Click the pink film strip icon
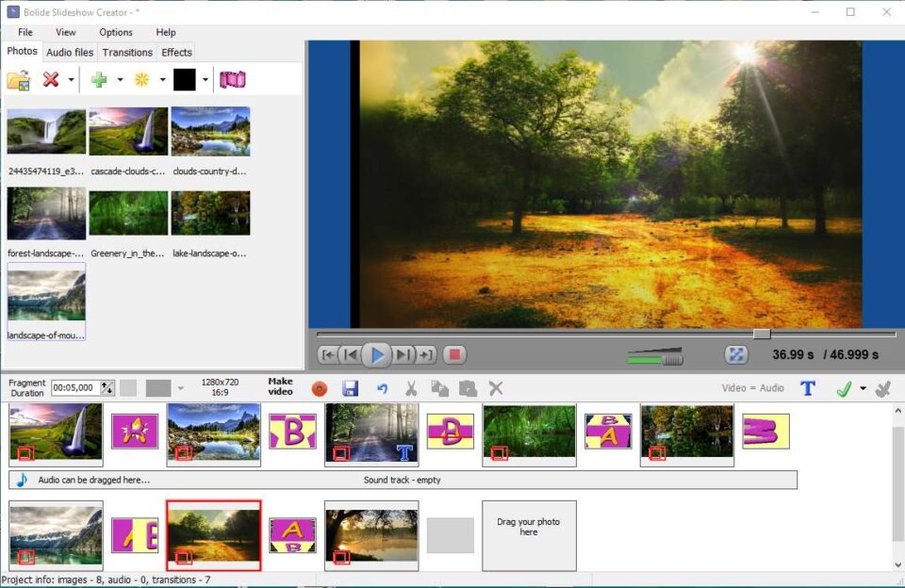This screenshot has height=588, width=905. pos(233,80)
